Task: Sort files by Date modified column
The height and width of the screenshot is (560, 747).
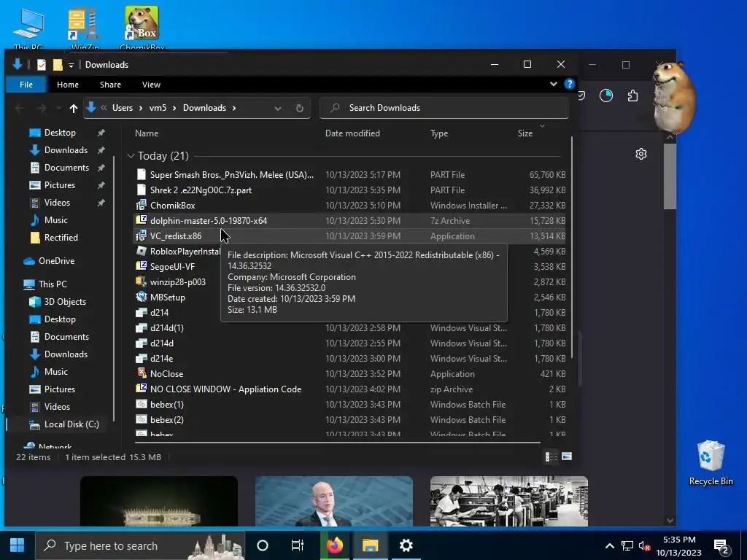Action: (352, 133)
